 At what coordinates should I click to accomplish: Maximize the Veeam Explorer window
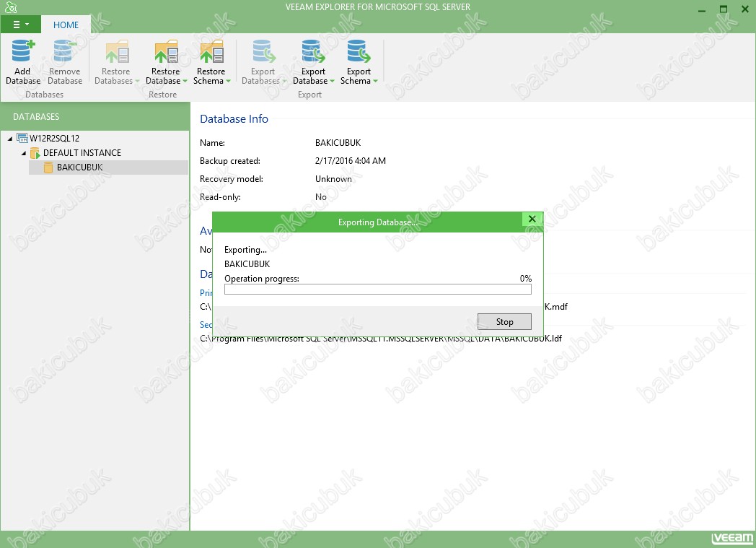724,9
